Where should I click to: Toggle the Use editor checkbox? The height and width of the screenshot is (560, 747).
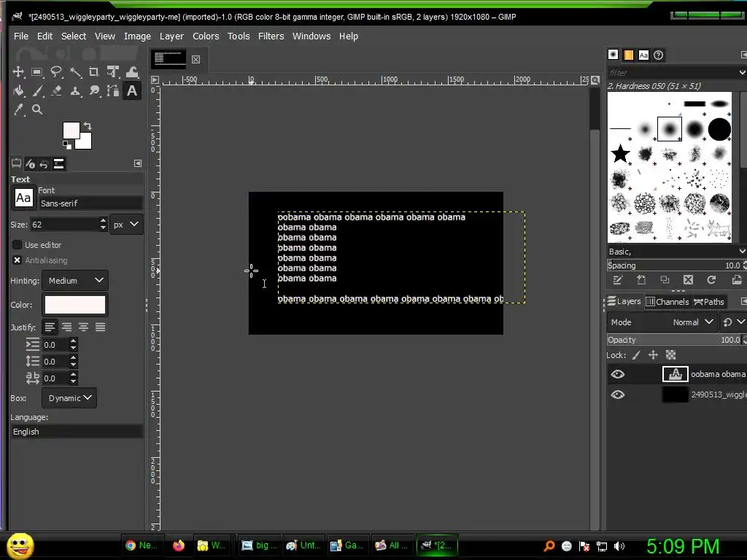click(x=18, y=245)
